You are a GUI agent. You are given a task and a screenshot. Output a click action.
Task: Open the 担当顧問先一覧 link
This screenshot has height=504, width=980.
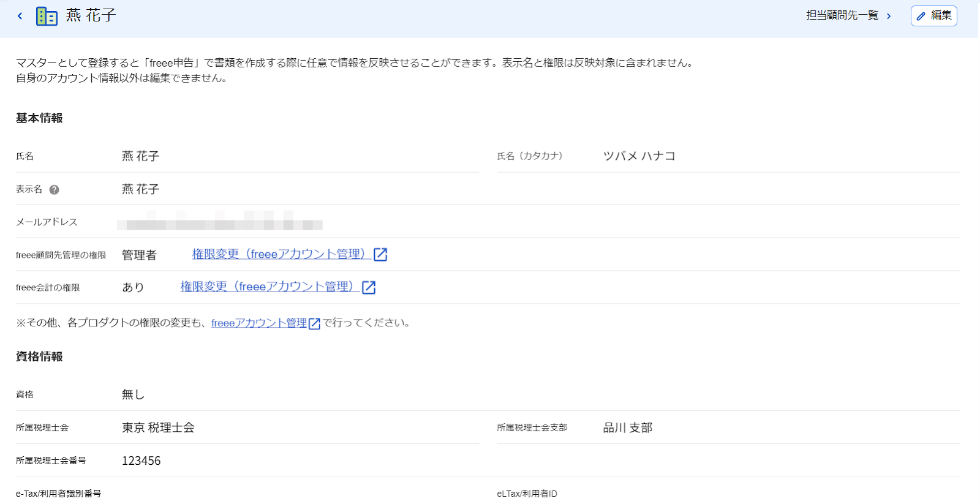point(842,15)
